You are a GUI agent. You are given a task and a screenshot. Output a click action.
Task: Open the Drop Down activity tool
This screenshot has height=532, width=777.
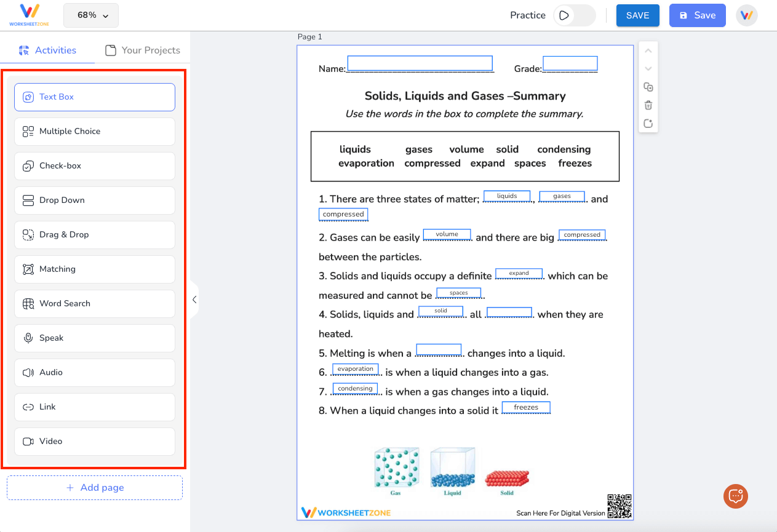(94, 200)
